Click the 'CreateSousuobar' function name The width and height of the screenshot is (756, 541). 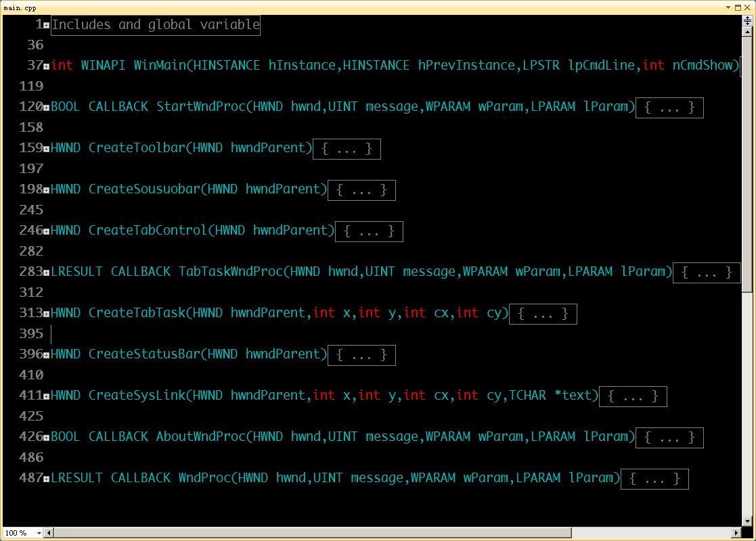pos(145,189)
